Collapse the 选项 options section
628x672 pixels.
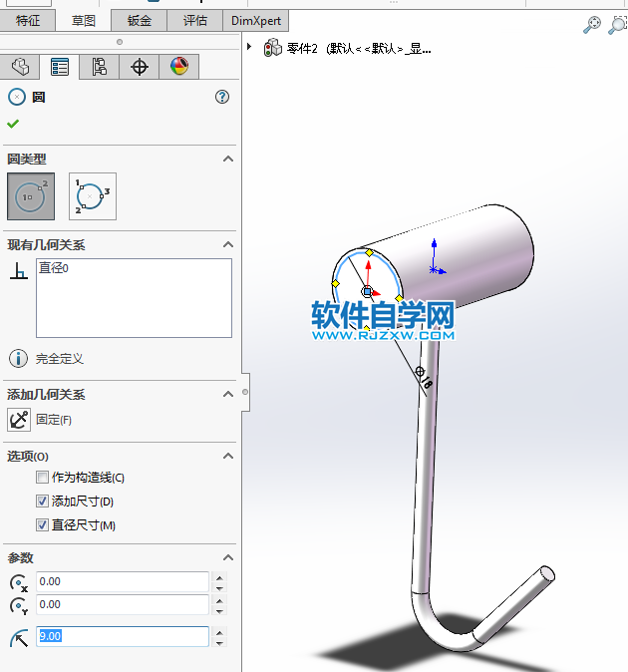pos(228,456)
